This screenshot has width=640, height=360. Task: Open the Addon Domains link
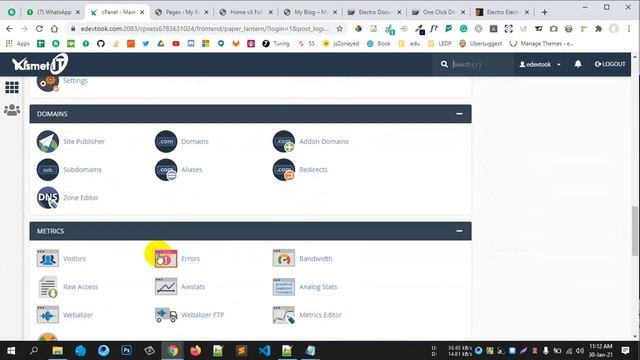[324, 141]
